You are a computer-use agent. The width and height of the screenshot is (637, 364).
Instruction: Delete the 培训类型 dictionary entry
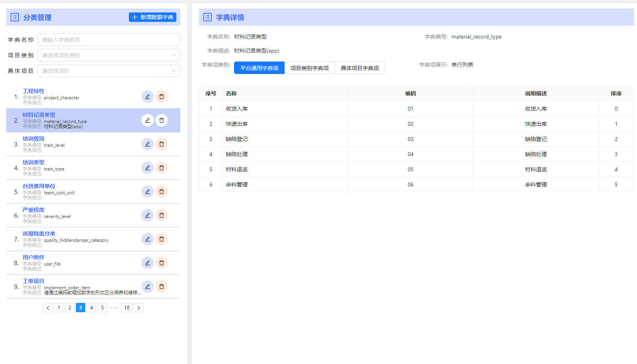[x=162, y=168]
